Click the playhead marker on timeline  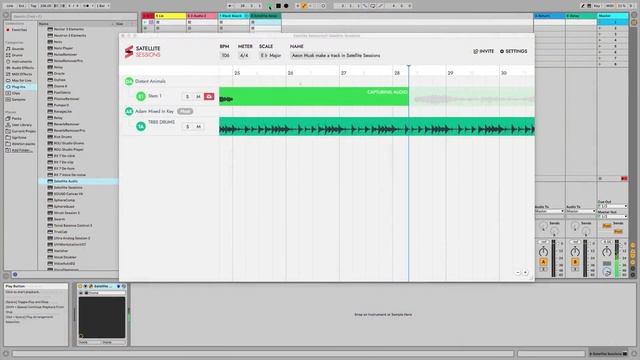409,66
